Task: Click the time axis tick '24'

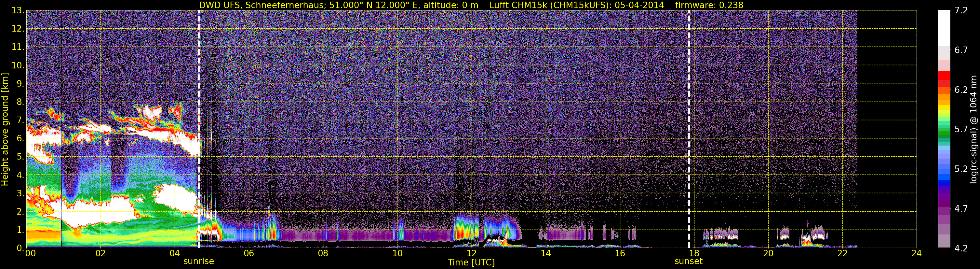Action: pyautogui.click(x=917, y=253)
